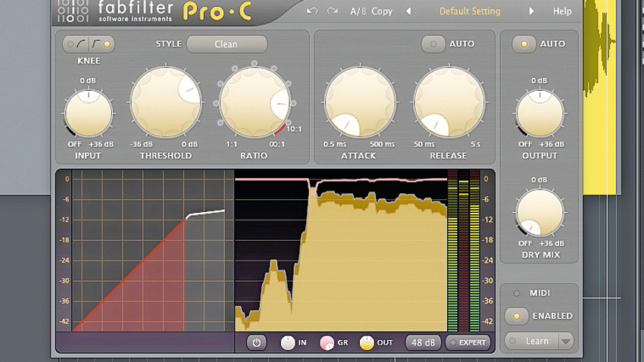644x362 pixels.
Task: Click the knee point on transfer curve
Action: pos(188,216)
